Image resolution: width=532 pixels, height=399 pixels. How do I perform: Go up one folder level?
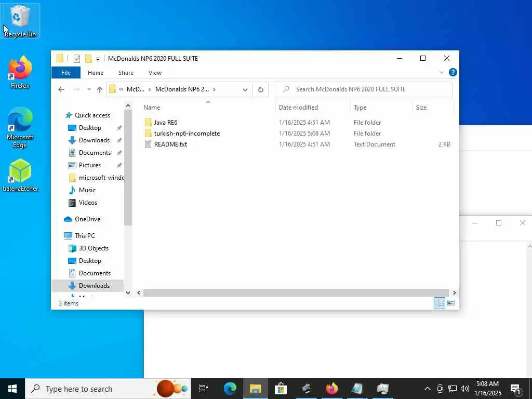[99, 89]
